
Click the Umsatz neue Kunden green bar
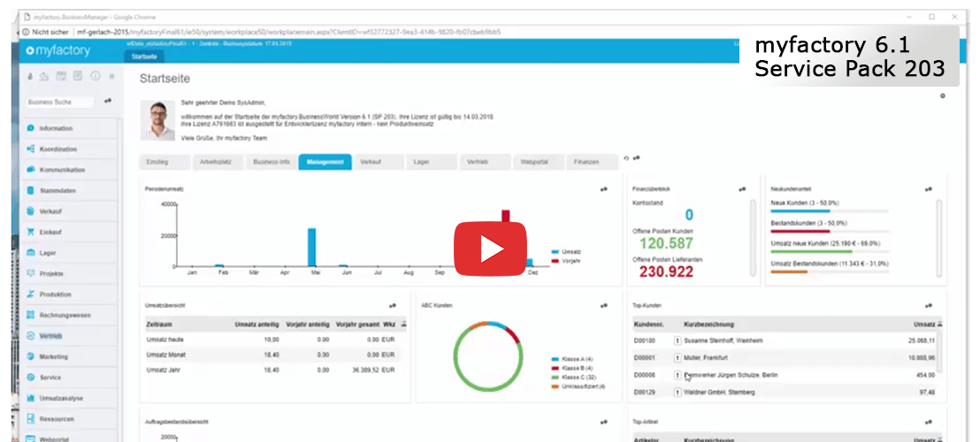click(x=811, y=252)
